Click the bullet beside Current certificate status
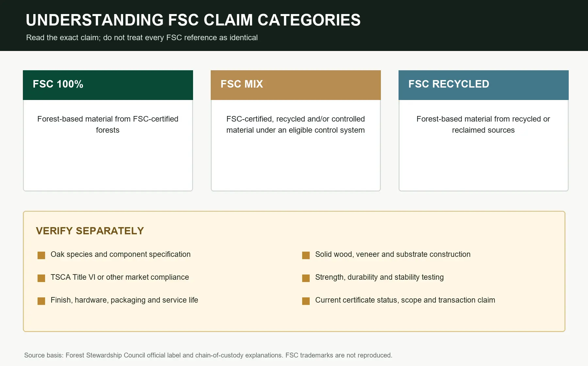Screen dimensions: 588x366 tap(306, 301)
